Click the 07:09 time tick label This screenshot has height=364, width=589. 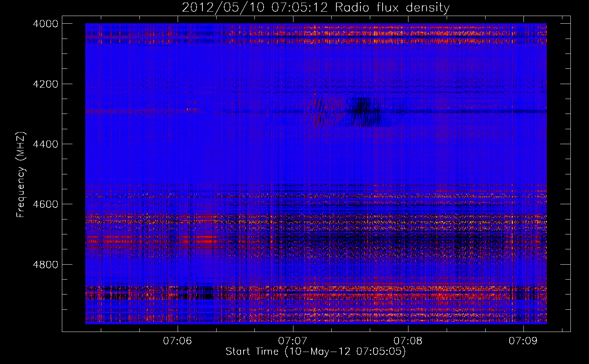[x=523, y=341]
